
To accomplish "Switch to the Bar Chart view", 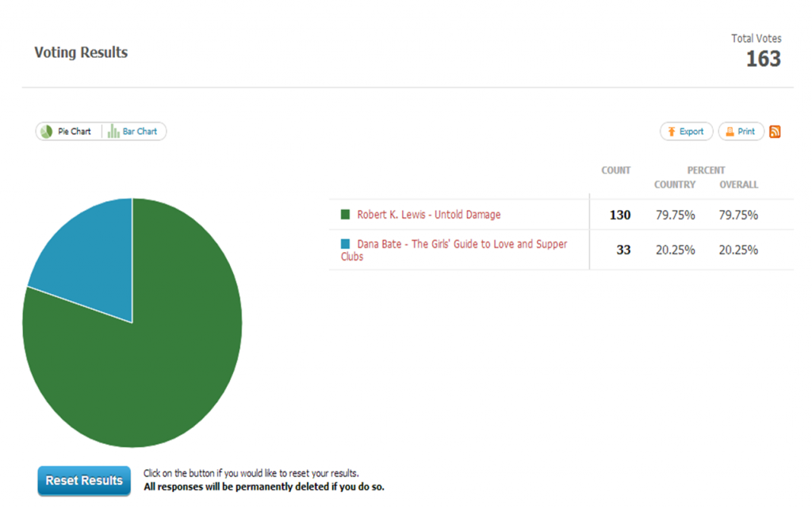I will pos(133,132).
